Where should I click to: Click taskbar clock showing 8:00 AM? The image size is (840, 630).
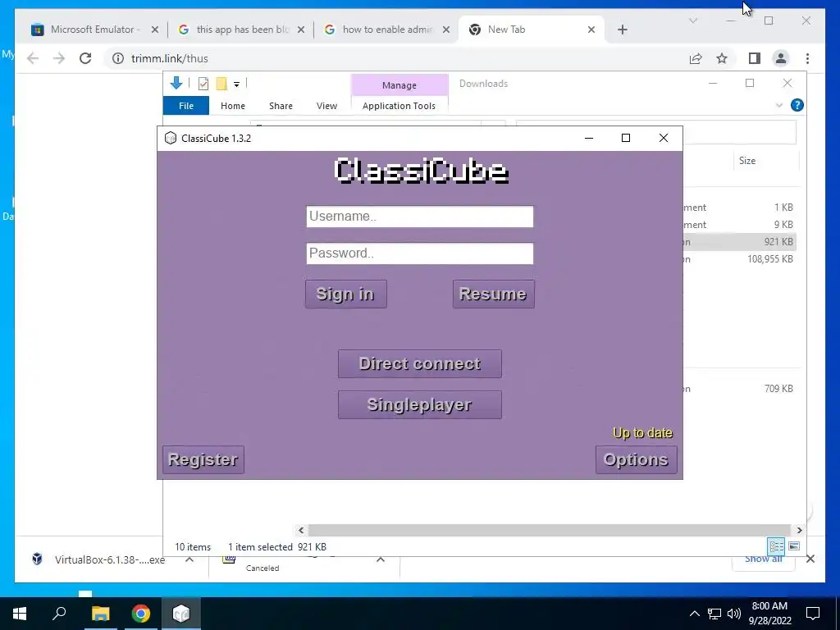[769, 614]
